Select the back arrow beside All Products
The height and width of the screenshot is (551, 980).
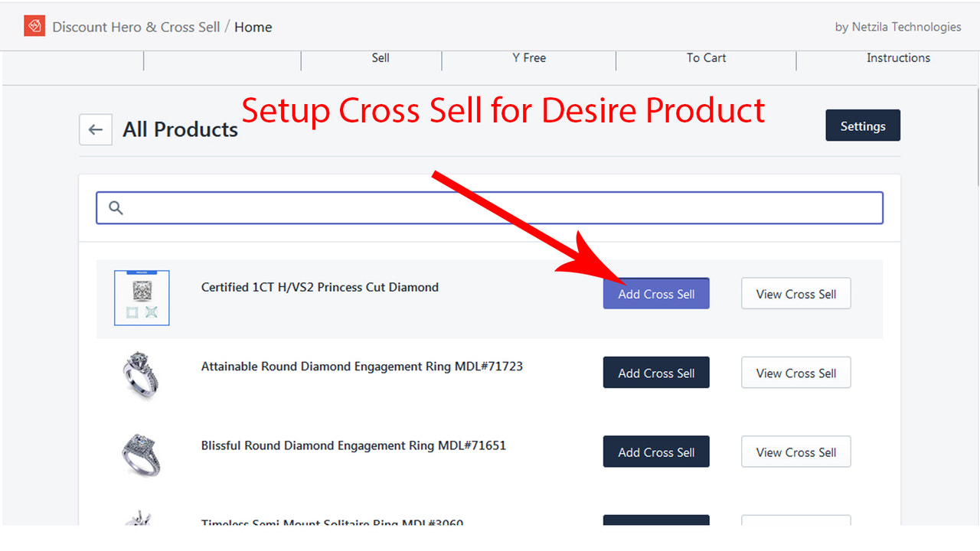95,129
